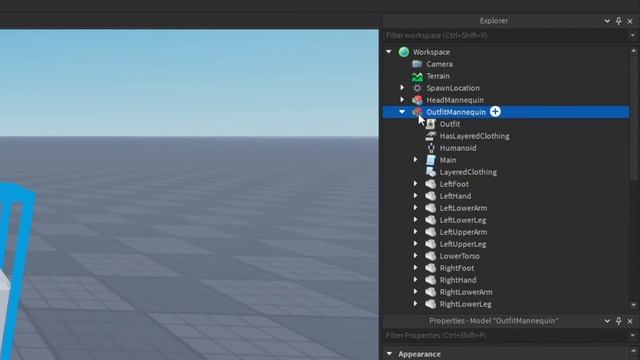Click the Workspace globe icon
This screenshot has width=640, height=360.
(x=404, y=52)
